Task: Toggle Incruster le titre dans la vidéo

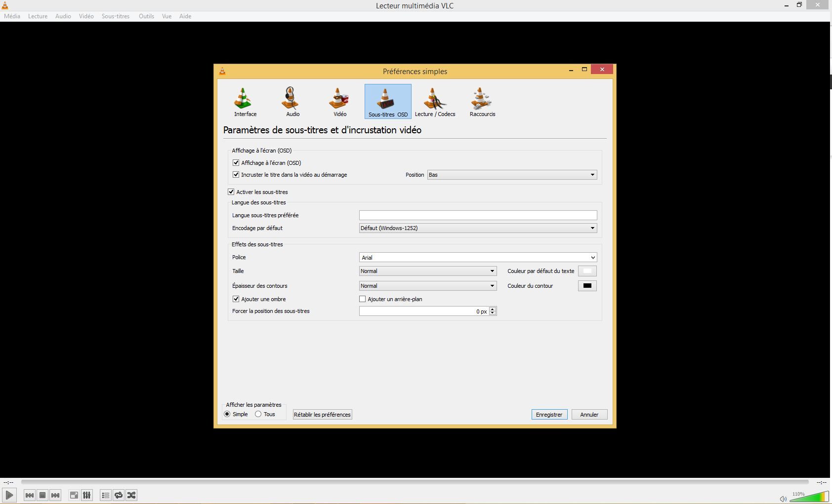Action: [x=236, y=175]
